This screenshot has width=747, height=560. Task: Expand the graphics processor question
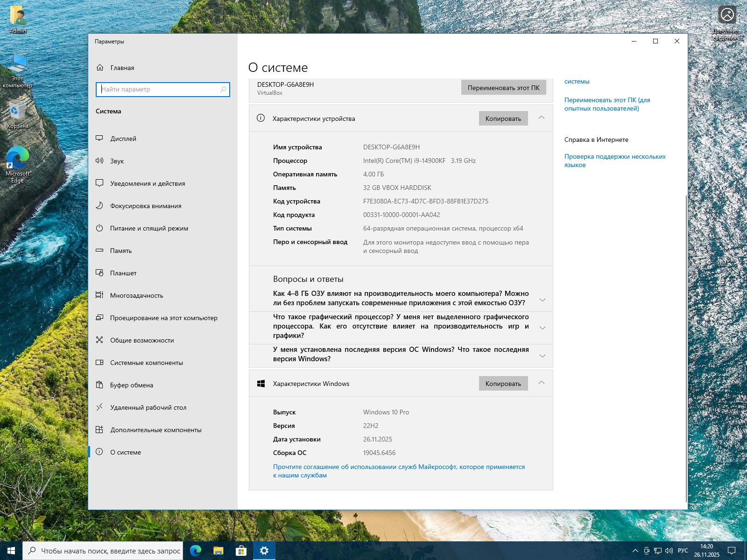point(542,328)
